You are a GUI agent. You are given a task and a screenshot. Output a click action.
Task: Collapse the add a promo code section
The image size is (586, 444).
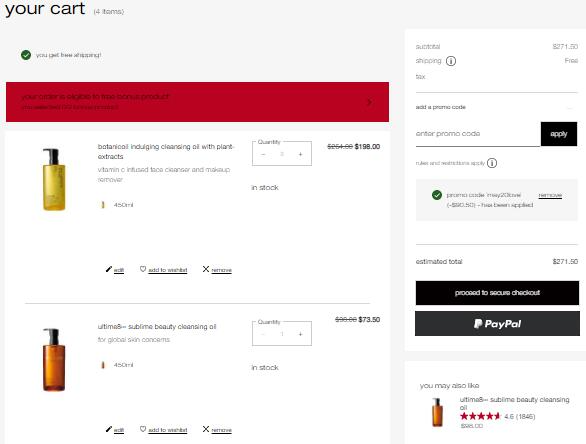click(570, 108)
